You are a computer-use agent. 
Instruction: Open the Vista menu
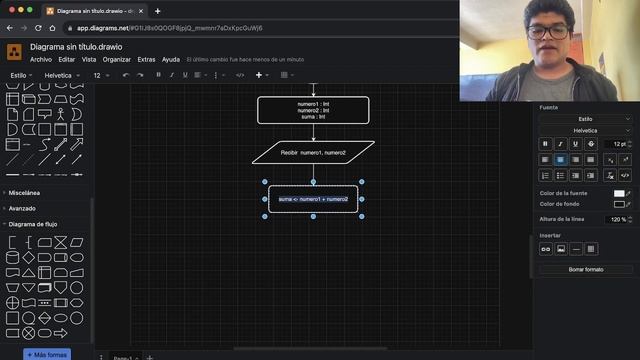[x=89, y=60]
